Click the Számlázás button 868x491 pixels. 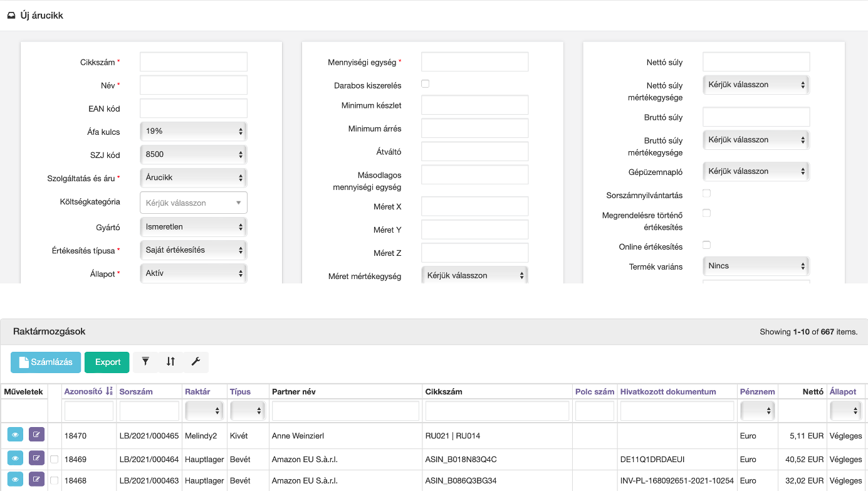pos(46,362)
